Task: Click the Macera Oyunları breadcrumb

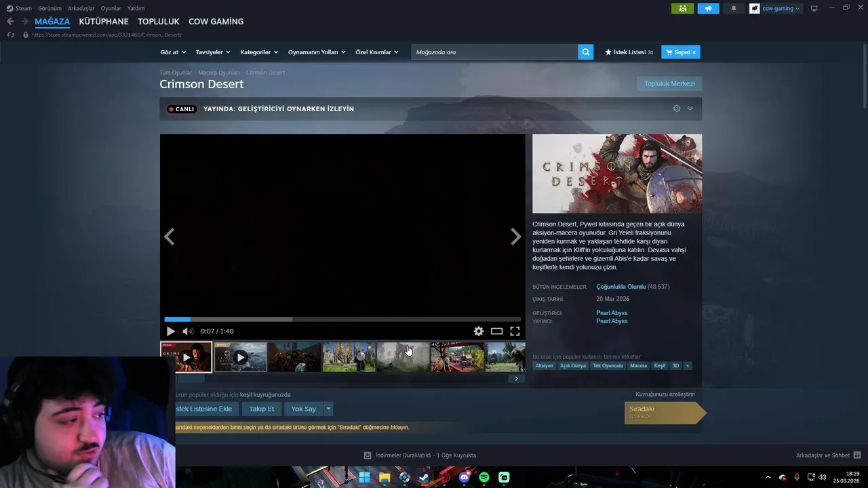Action: tap(219, 73)
